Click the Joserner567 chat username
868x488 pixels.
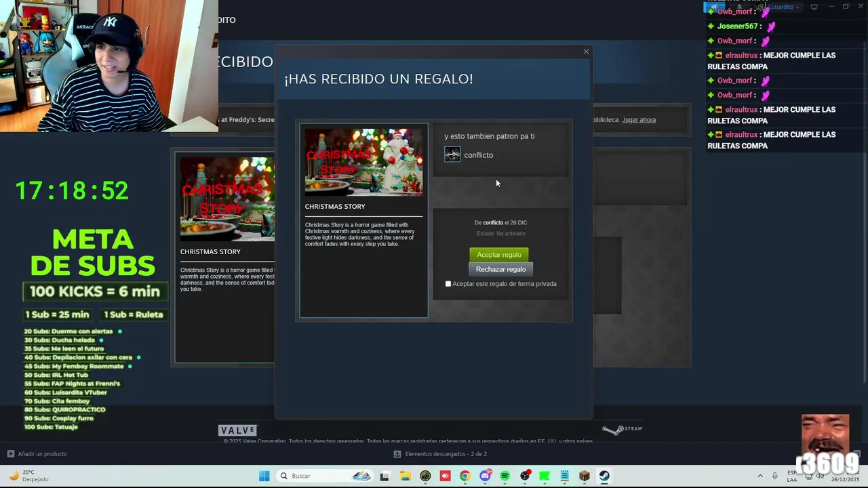pyautogui.click(x=738, y=26)
